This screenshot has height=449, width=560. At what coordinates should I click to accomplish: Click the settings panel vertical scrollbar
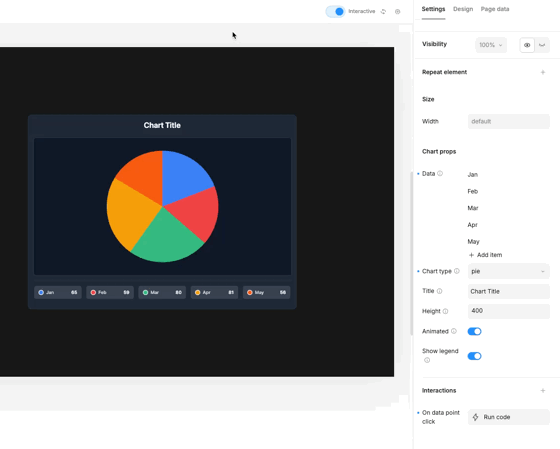411,254
